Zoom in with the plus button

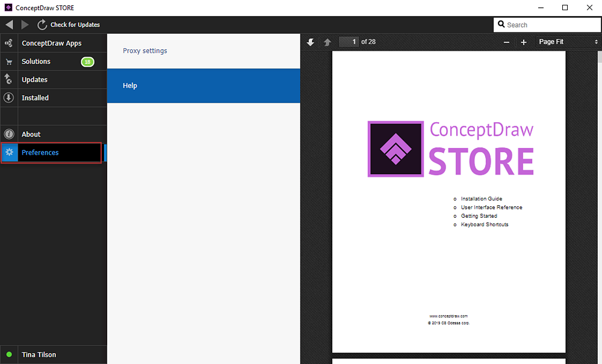(523, 42)
